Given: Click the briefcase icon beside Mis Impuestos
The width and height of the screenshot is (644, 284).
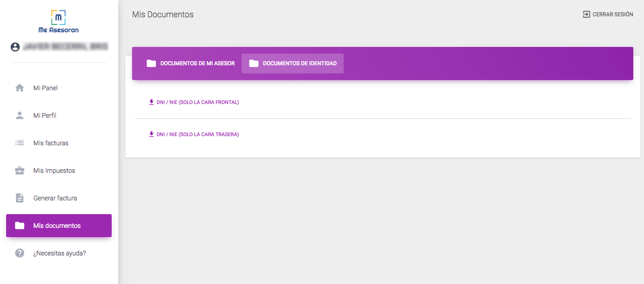Looking at the screenshot, I should pyautogui.click(x=20, y=170).
